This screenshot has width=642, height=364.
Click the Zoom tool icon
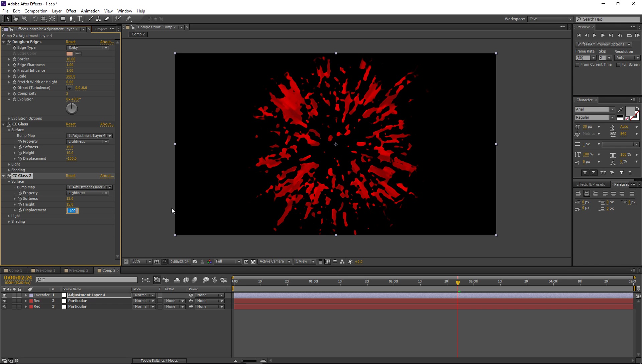[23, 18]
